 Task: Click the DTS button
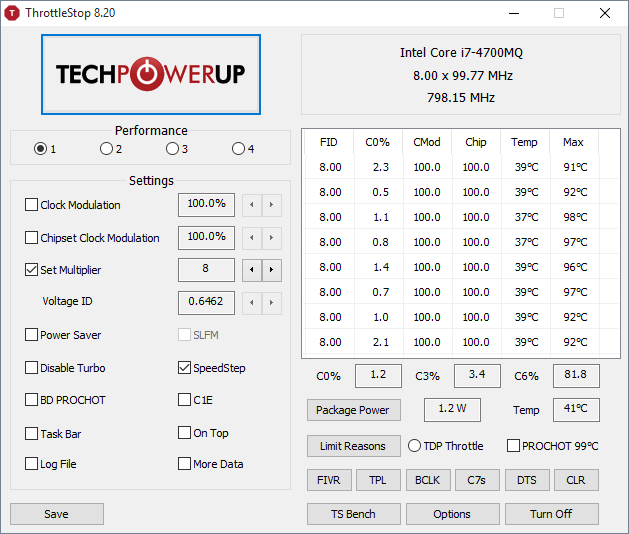point(527,480)
